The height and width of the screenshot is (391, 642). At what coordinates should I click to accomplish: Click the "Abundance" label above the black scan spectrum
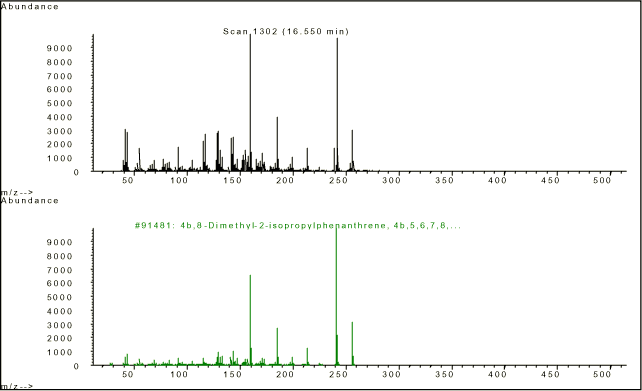pos(29,7)
